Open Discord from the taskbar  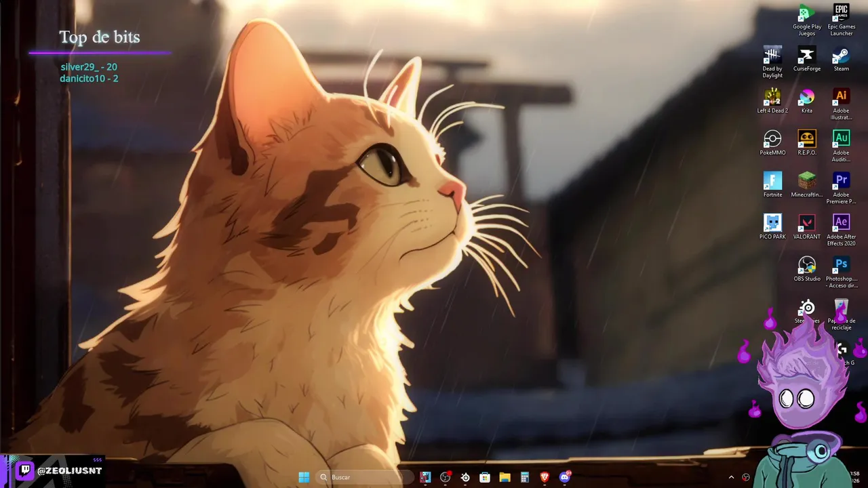(564, 477)
